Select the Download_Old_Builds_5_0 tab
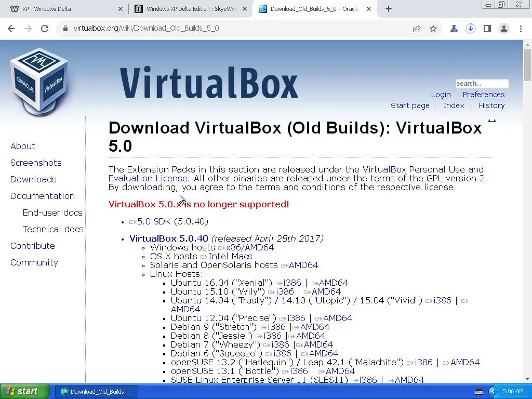 [314, 9]
